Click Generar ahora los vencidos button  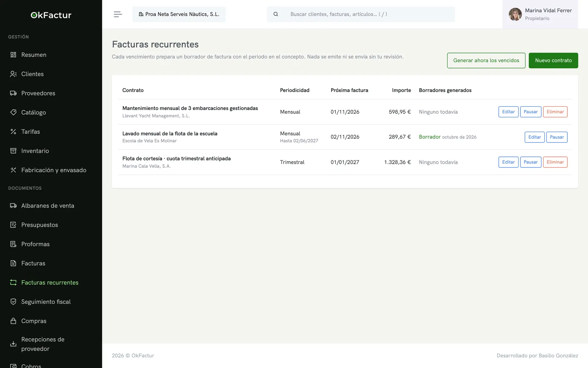(486, 60)
